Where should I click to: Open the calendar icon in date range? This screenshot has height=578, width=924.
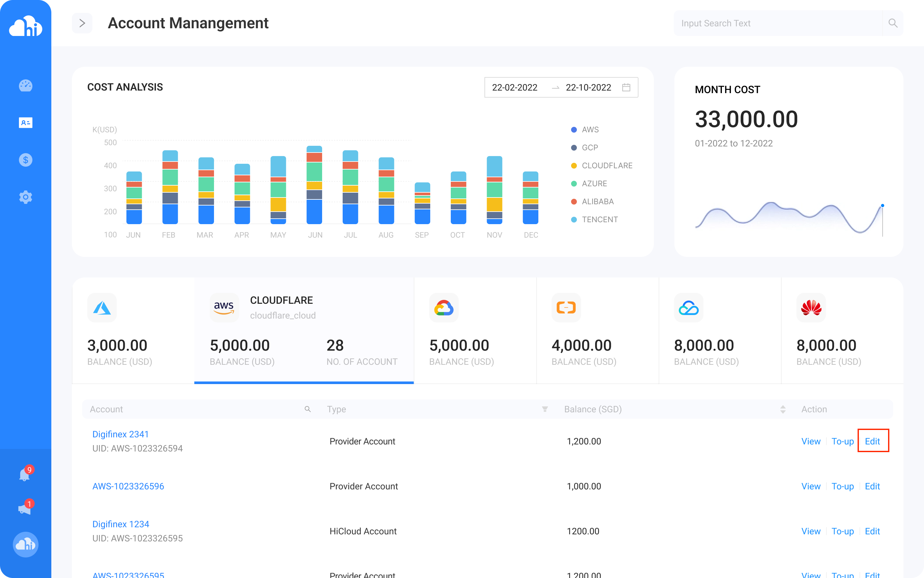click(x=626, y=88)
